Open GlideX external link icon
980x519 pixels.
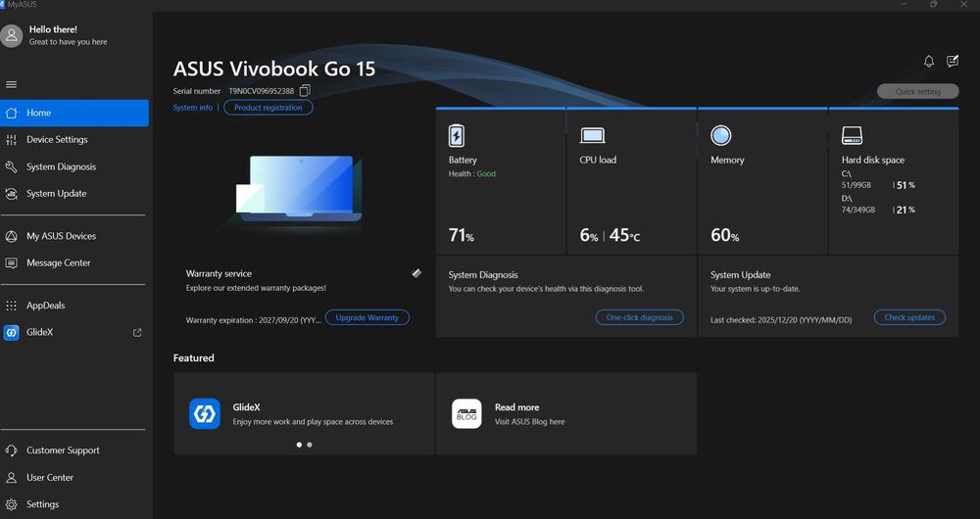(137, 333)
